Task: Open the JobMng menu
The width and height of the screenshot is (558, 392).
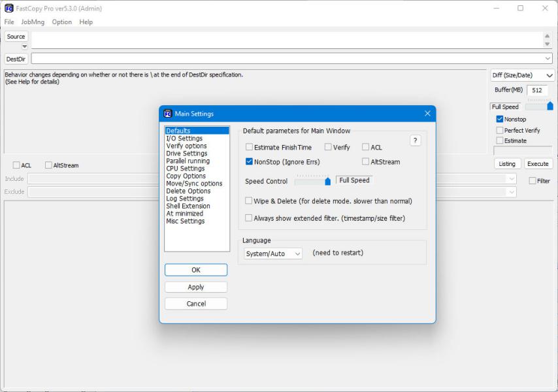Action: (x=33, y=22)
